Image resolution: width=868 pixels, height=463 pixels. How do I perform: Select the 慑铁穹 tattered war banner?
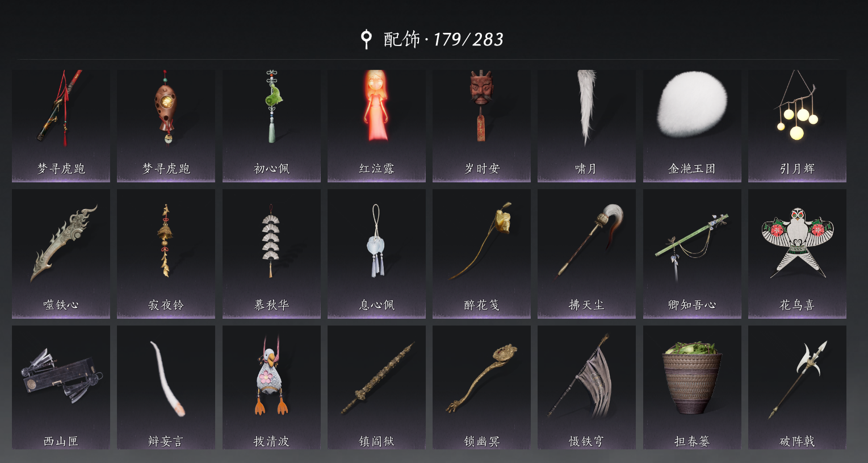point(586,387)
